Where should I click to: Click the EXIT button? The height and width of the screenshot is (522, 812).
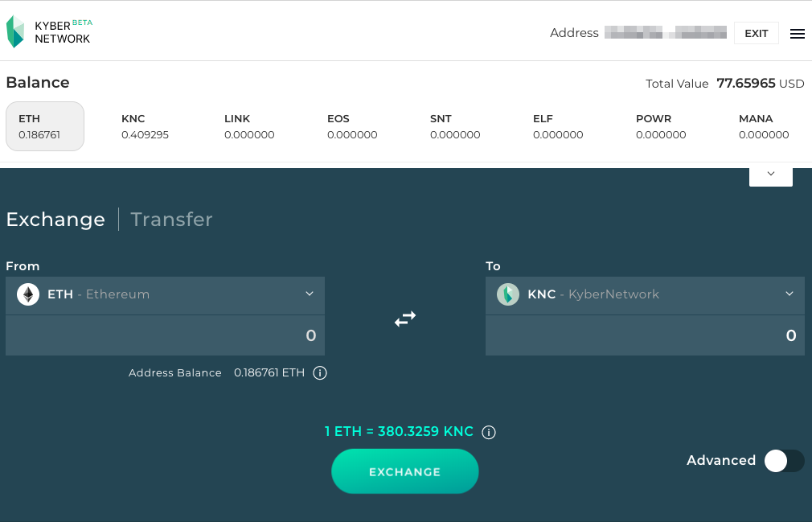(x=756, y=33)
